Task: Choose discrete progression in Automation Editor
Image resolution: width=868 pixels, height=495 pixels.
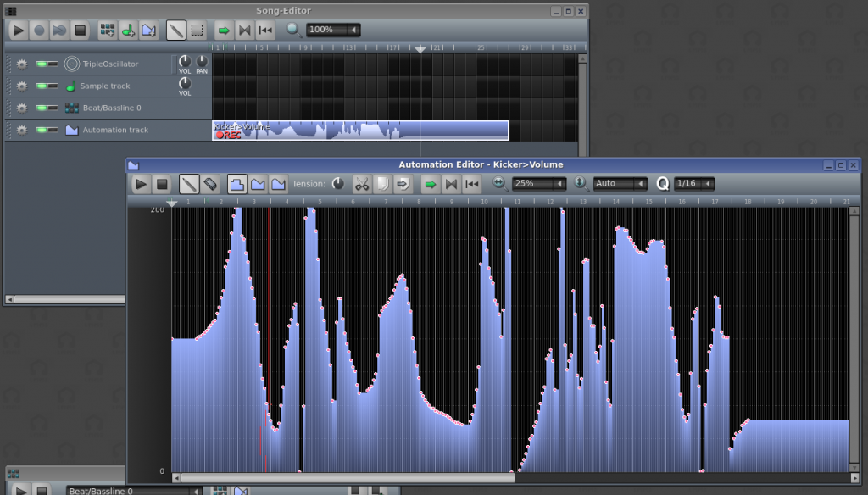Action: (237, 184)
